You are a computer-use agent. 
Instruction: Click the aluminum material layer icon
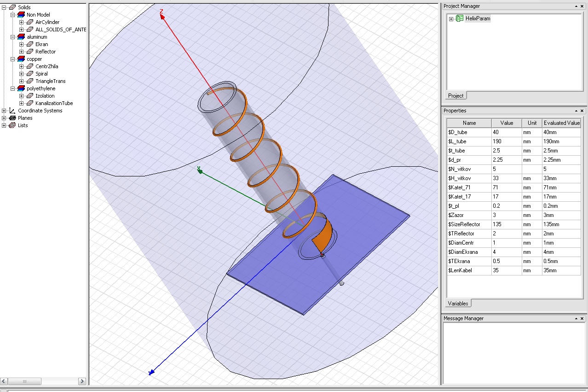(21, 37)
